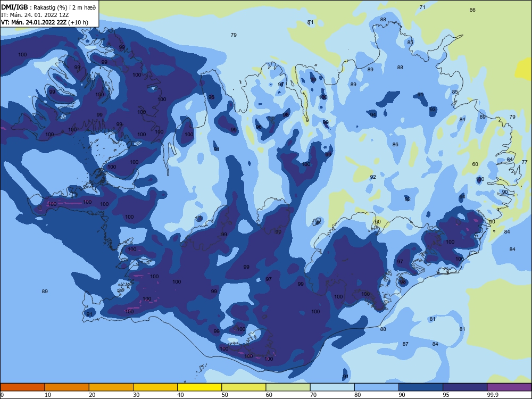
Task: Select the orange 10–20 color scale segment
Action: (67, 387)
